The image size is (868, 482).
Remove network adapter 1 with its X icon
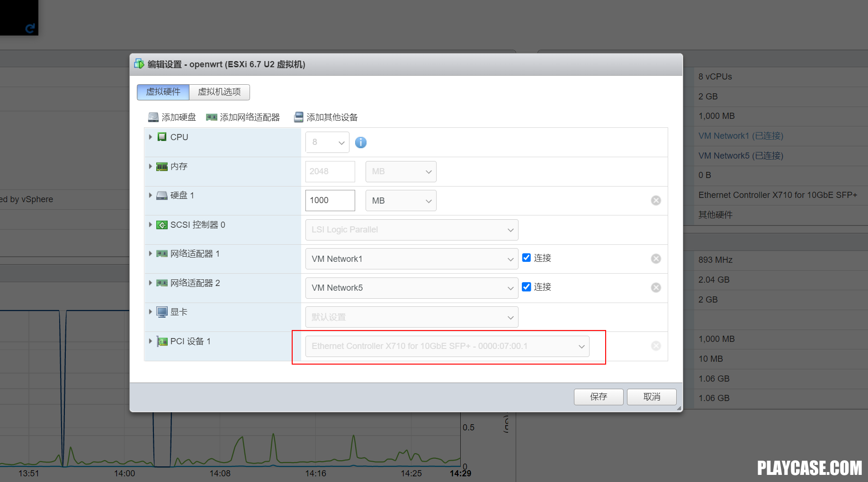tap(656, 259)
